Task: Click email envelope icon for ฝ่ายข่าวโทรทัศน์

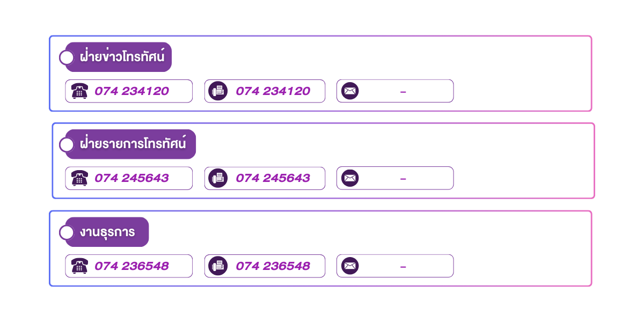Action: 350,91
